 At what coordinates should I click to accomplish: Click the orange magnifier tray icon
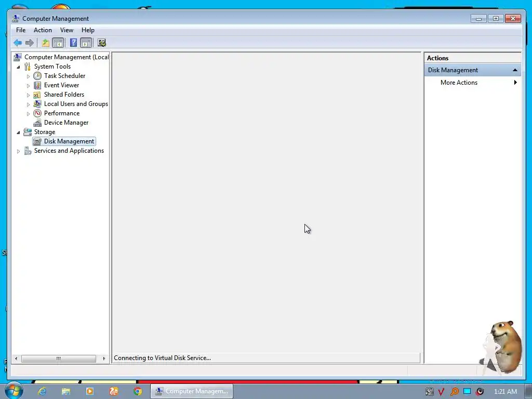454,392
